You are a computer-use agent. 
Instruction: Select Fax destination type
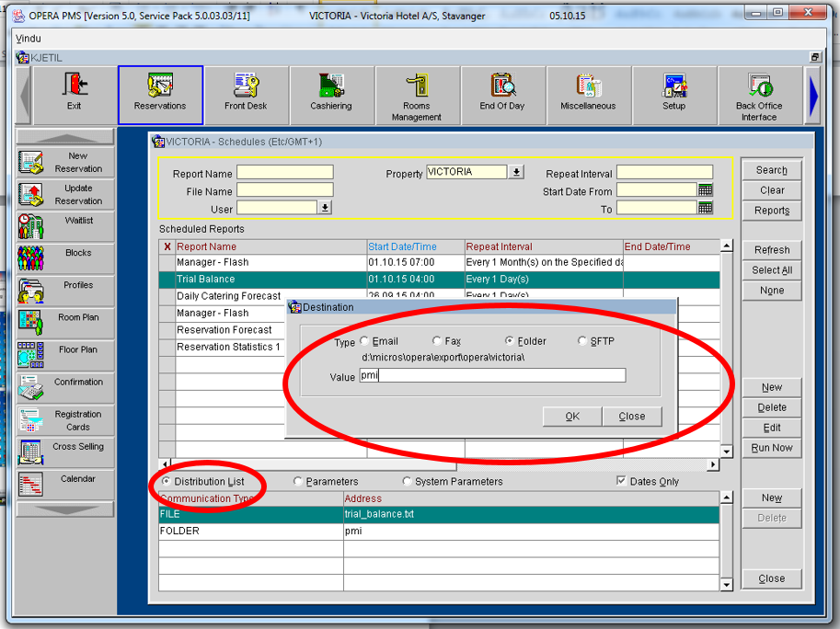pyautogui.click(x=437, y=341)
